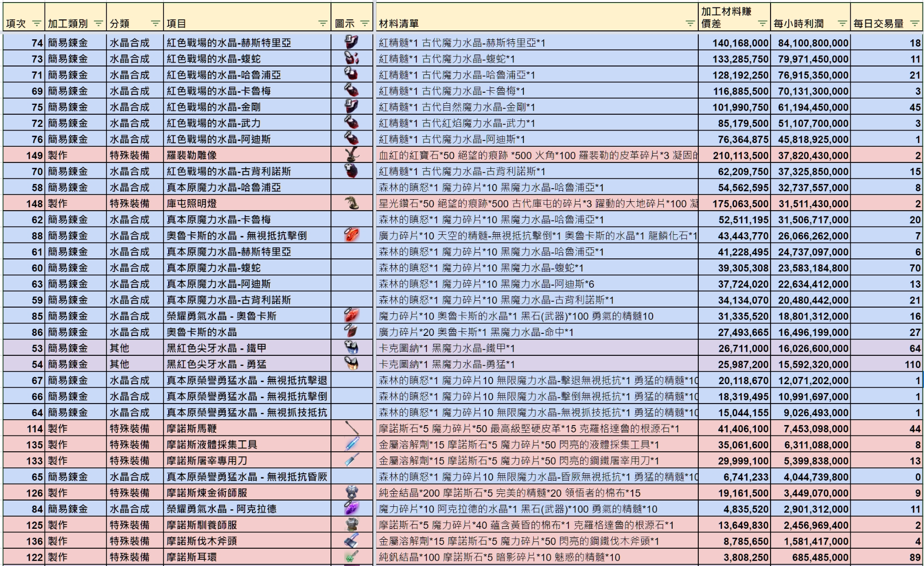Click the icon for 紅色戰場的水晶-金剛
Image resolution: width=924 pixels, height=566 pixels.
pos(351,106)
